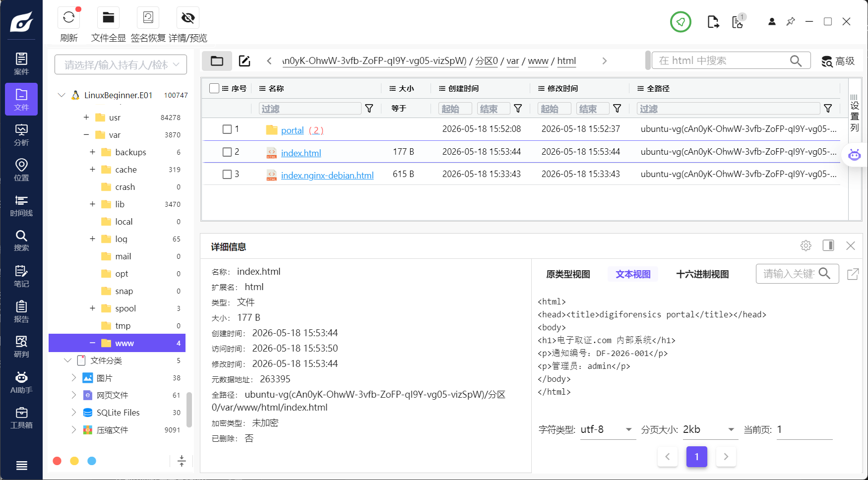This screenshot has width=868, height=480.
Task: Click the 分区0 path breadcrumb
Action: 487,61
